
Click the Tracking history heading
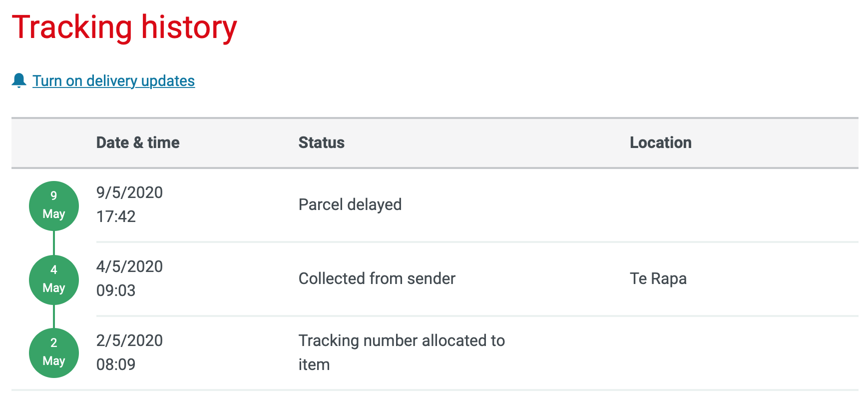click(124, 27)
